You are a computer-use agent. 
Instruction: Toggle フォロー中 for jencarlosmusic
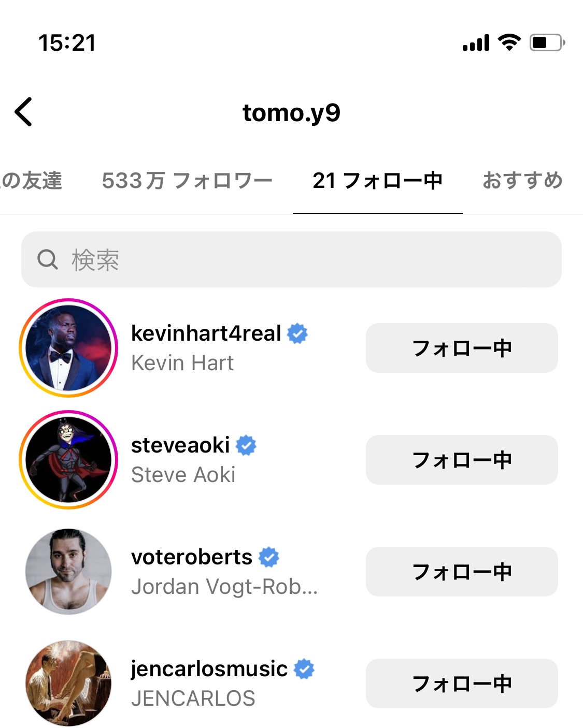coord(462,683)
